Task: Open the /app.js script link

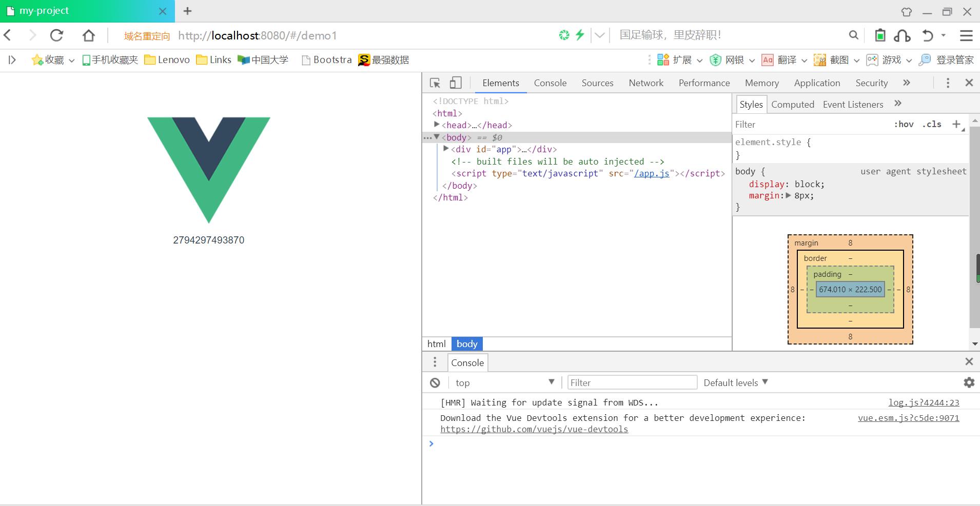Action: [x=652, y=173]
